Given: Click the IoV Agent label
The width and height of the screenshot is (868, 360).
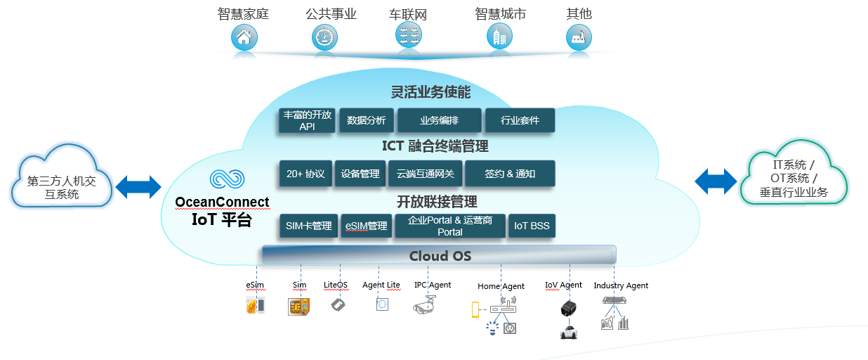Looking at the screenshot, I should coord(563,285).
